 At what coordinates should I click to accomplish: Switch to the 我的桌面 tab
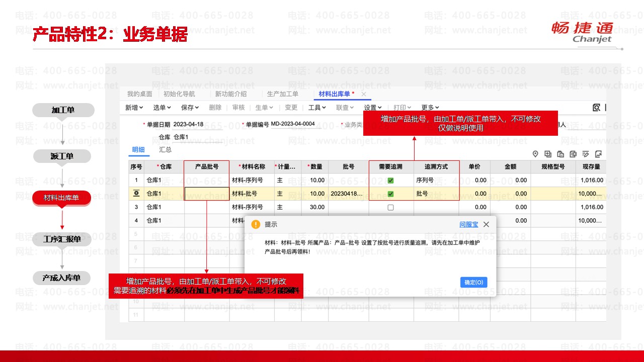pos(139,94)
